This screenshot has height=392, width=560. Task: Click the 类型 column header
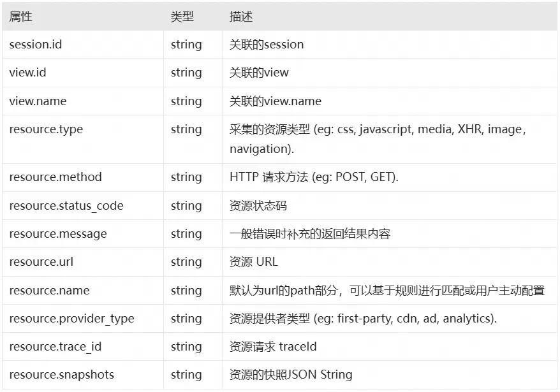[182, 17]
